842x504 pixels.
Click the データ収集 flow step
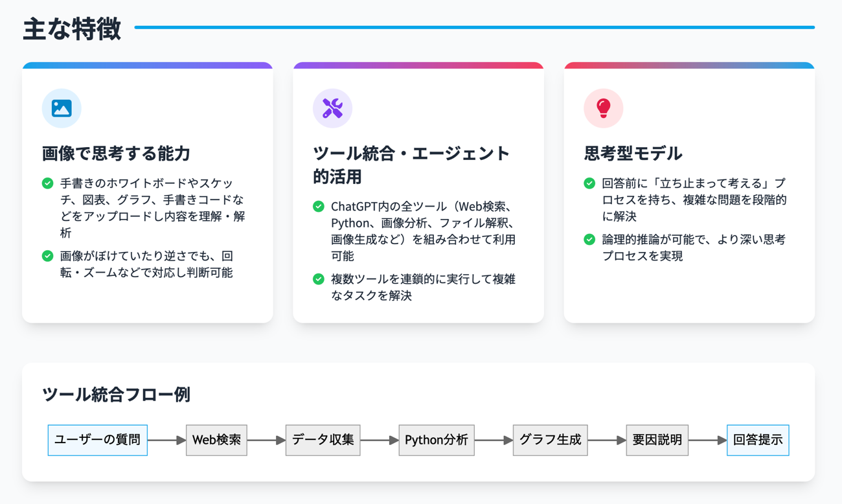pos(323,441)
